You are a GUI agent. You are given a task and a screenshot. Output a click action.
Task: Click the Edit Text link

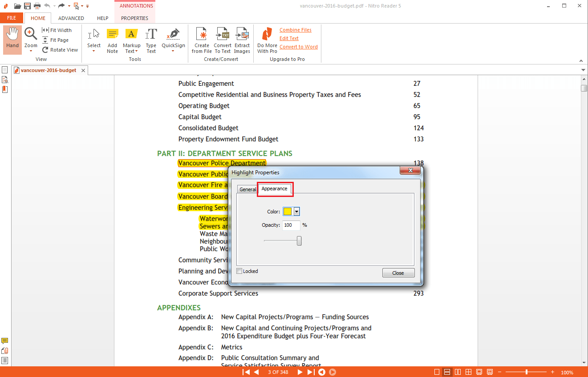(289, 38)
